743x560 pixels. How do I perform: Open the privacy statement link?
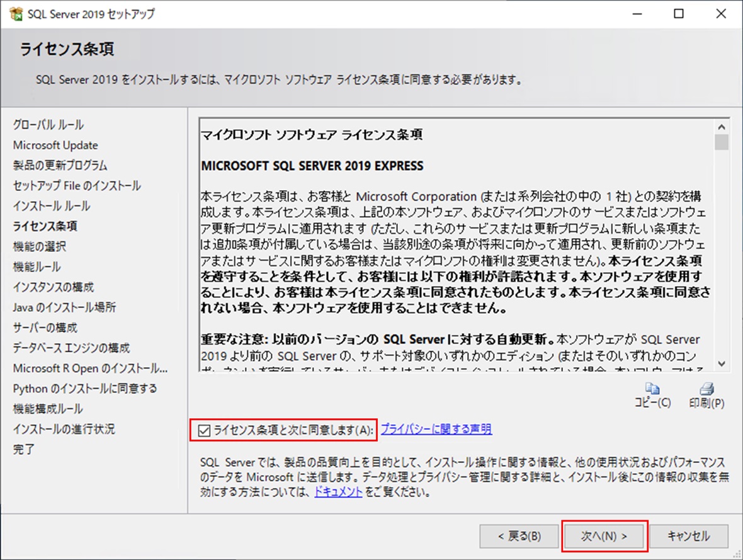coord(436,429)
